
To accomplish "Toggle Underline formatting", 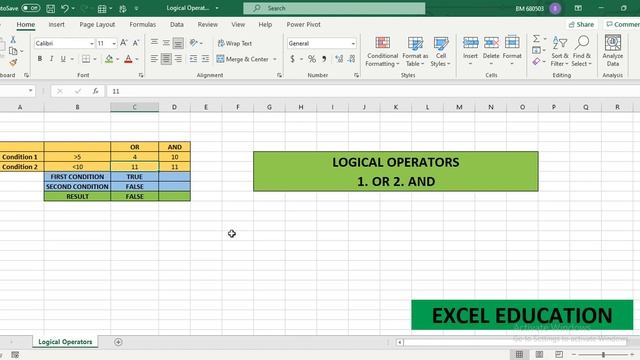I will (63, 59).
